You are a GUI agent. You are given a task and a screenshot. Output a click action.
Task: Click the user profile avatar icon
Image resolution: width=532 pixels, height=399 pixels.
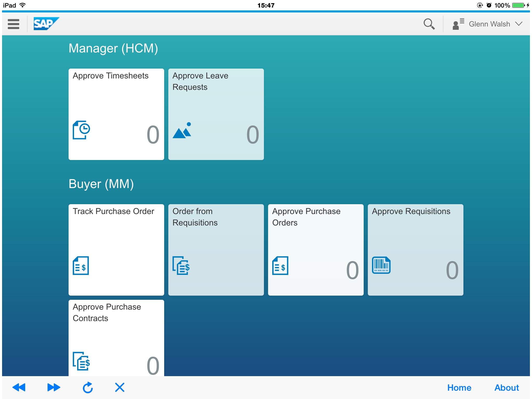pos(458,24)
